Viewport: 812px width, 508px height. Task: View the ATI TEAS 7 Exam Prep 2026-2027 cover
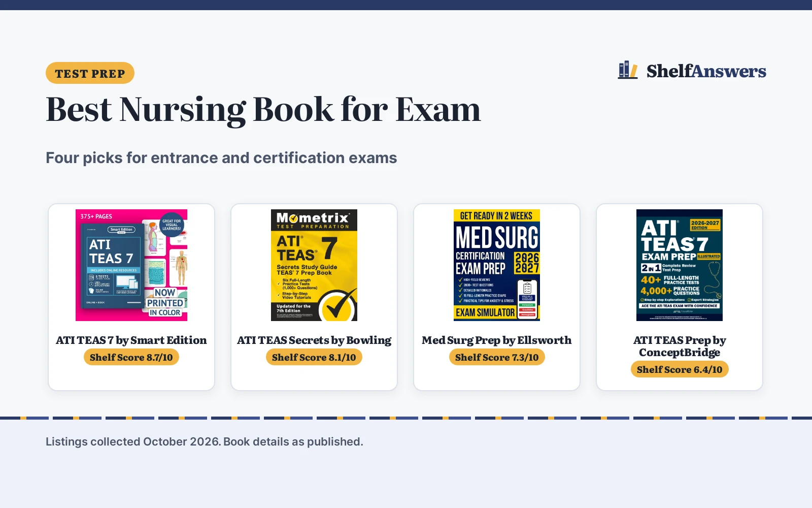(680, 265)
